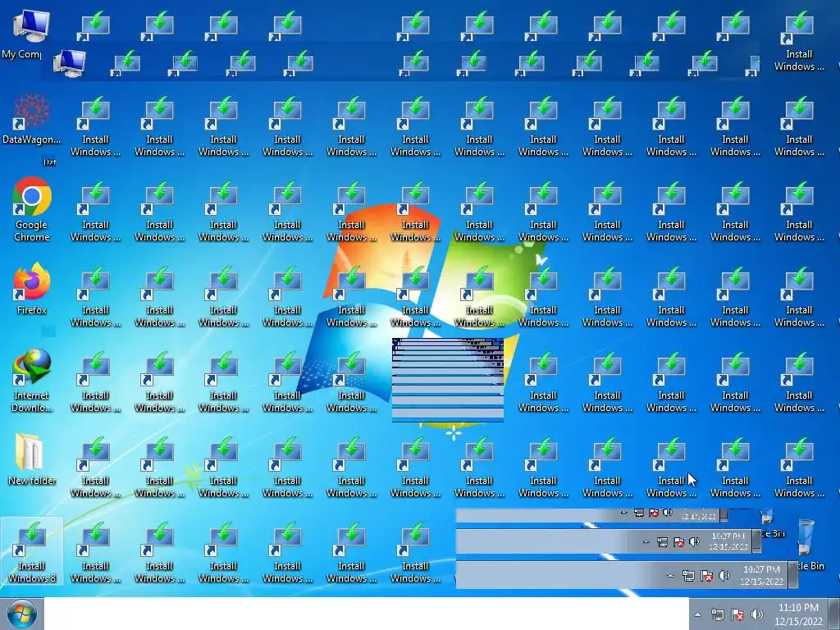Screen dimensions: 840x630
Task: Select the only labeled Install Windows shortcut in top row
Action: [x=799, y=41]
